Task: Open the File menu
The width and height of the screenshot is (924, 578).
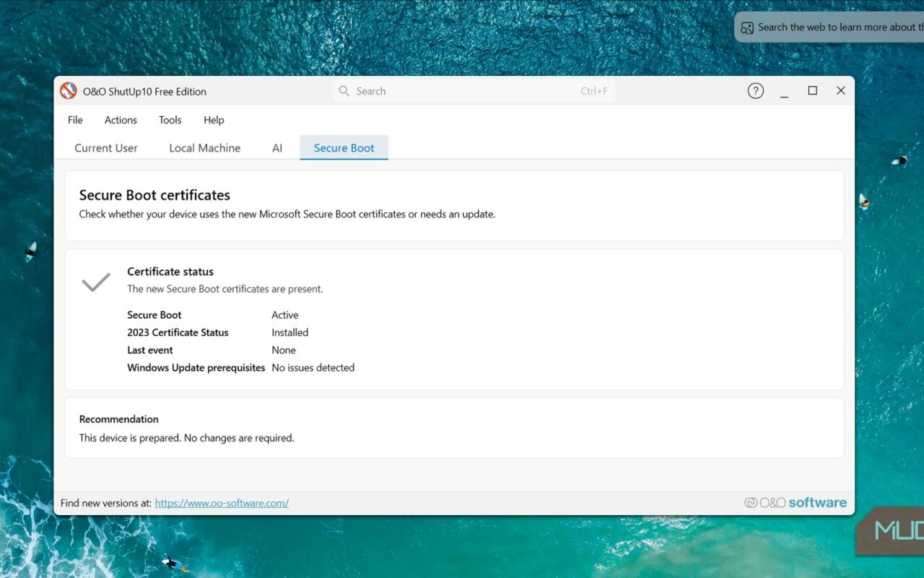Action: (x=75, y=120)
